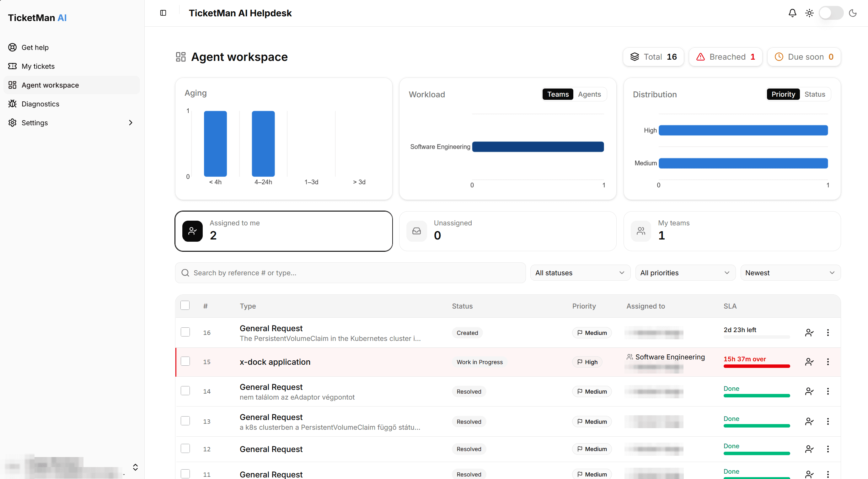
Task: Open the x-dock application ticket
Action: (x=275, y=362)
